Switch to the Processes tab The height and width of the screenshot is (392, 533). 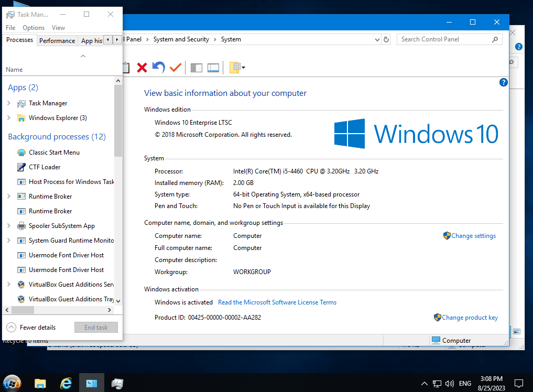pos(20,40)
